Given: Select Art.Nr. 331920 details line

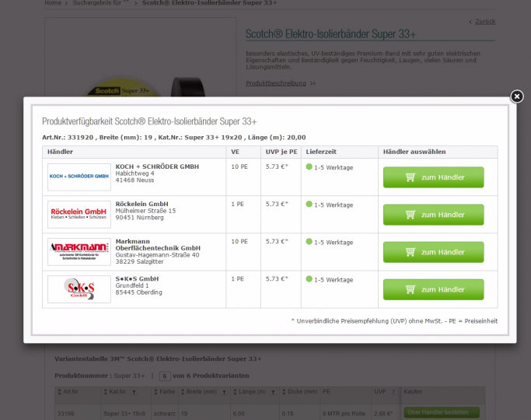Looking at the screenshot, I should pos(173,138).
